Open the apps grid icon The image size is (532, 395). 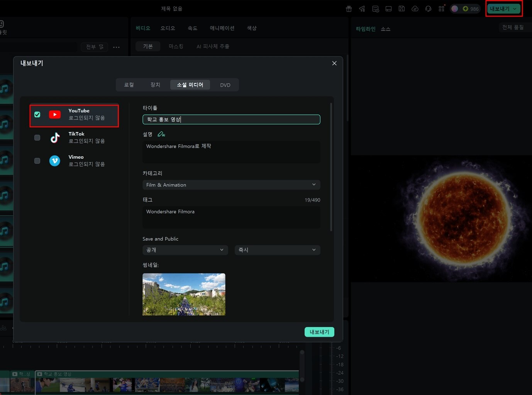pyautogui.click(x=441, y=9)
